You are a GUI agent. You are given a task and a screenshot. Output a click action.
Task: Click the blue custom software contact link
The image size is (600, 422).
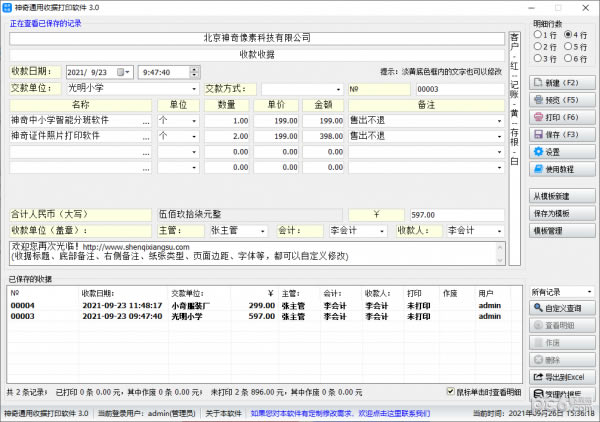[x=339, y=412]
